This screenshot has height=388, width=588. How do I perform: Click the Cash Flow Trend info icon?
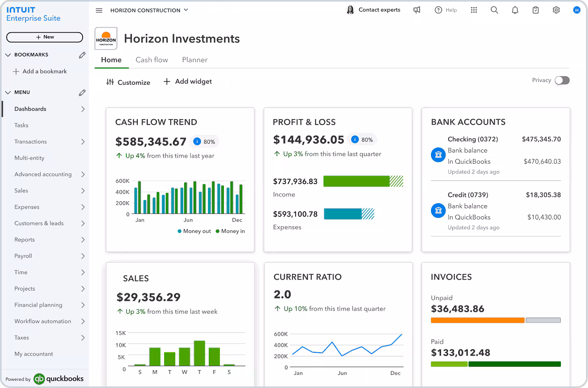coord(197,141)
